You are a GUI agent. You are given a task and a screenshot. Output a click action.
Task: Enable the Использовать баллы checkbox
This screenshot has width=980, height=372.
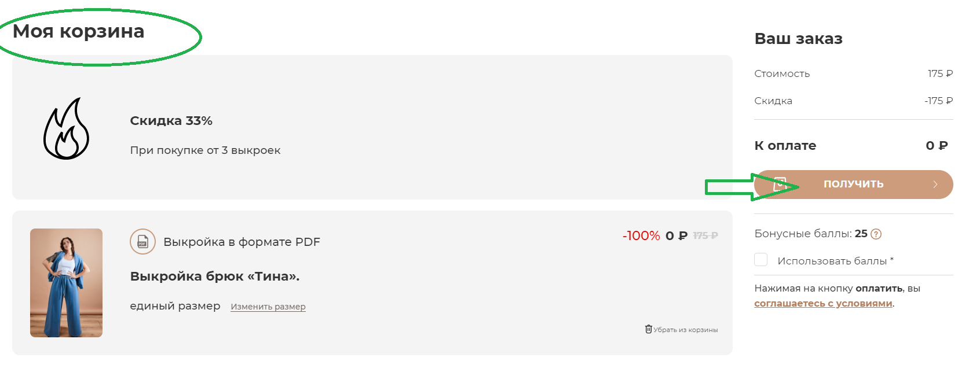[761, 260]
